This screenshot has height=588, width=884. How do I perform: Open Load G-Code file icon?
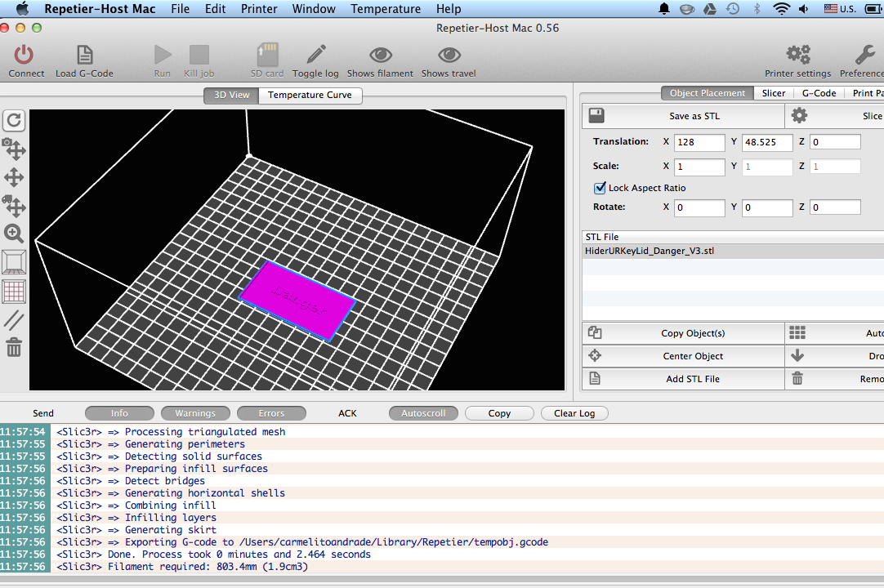click(85, 55)
